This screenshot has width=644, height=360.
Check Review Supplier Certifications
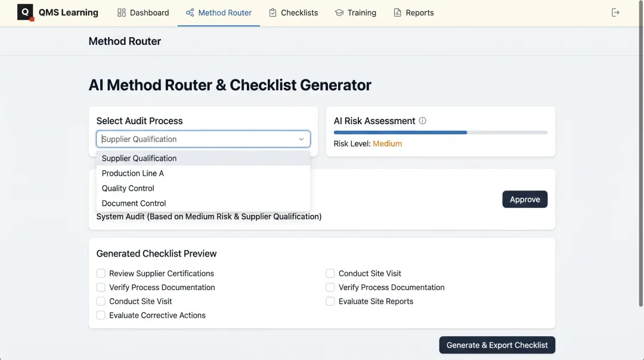101,273
